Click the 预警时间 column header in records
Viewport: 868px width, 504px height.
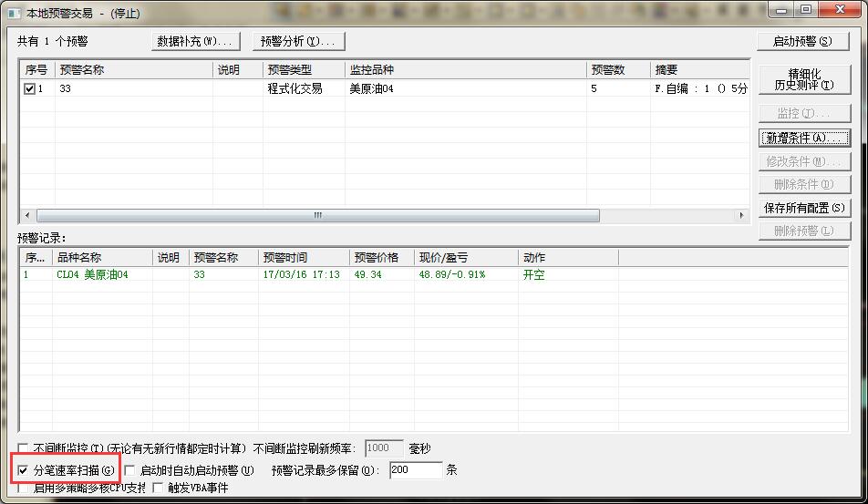(303, 258)
